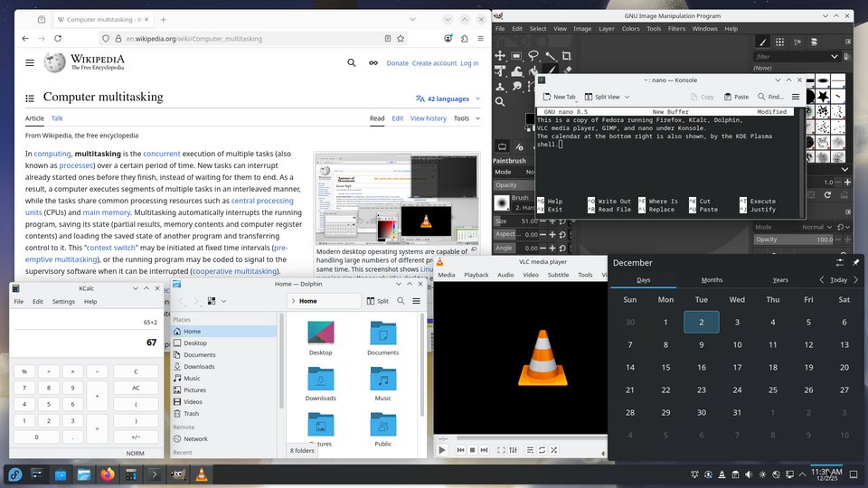Click the VLC play button
This screenshot has height=488, width=868.
tap(442, 449)
